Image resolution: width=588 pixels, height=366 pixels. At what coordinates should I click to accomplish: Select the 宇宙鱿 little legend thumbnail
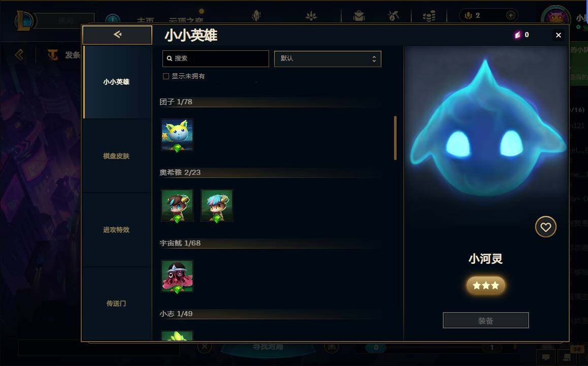pos(177,276)
